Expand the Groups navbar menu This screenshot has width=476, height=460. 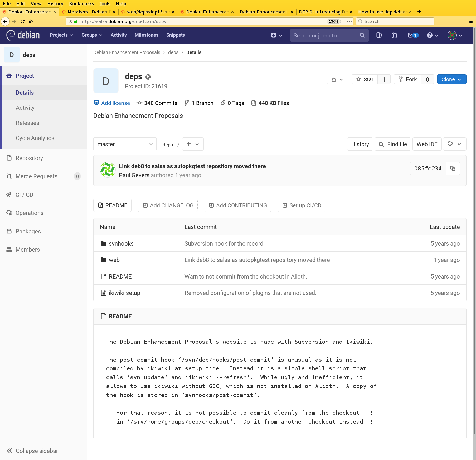[x=92, y=35]
